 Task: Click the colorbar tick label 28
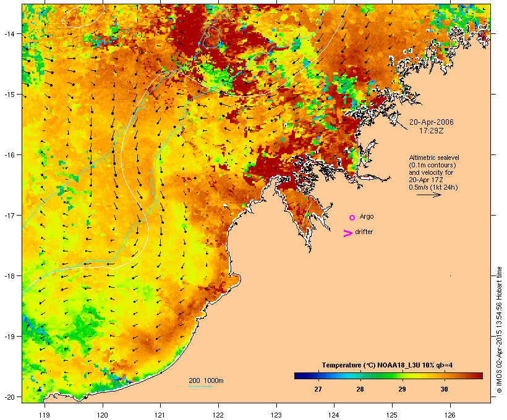point(360,389)
